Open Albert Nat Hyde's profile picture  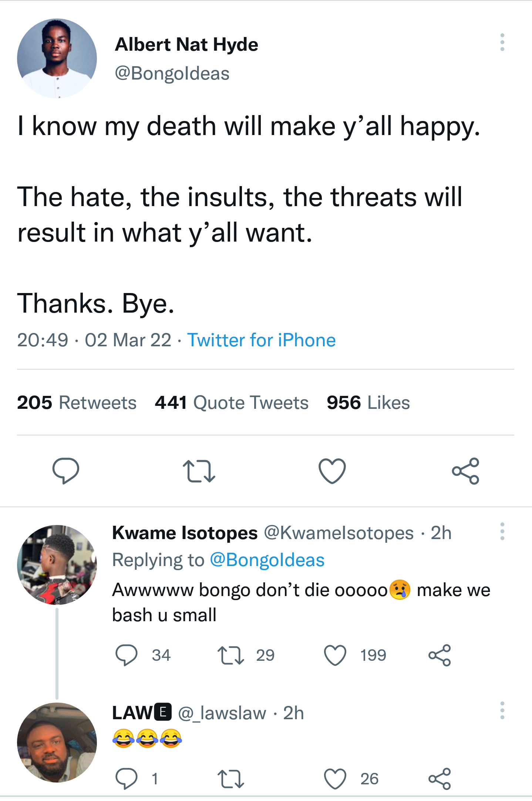coord(57,58)
